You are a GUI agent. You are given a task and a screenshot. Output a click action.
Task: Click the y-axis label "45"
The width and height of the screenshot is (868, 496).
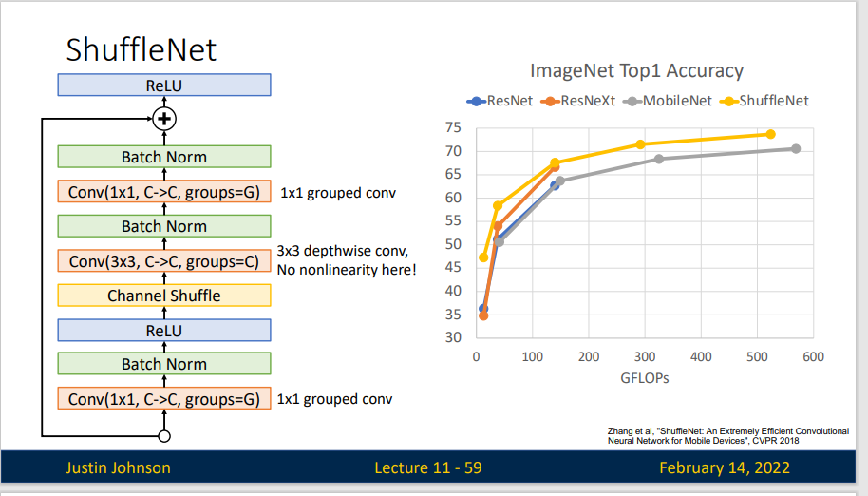pyautogui.click(x=453, y=267)
